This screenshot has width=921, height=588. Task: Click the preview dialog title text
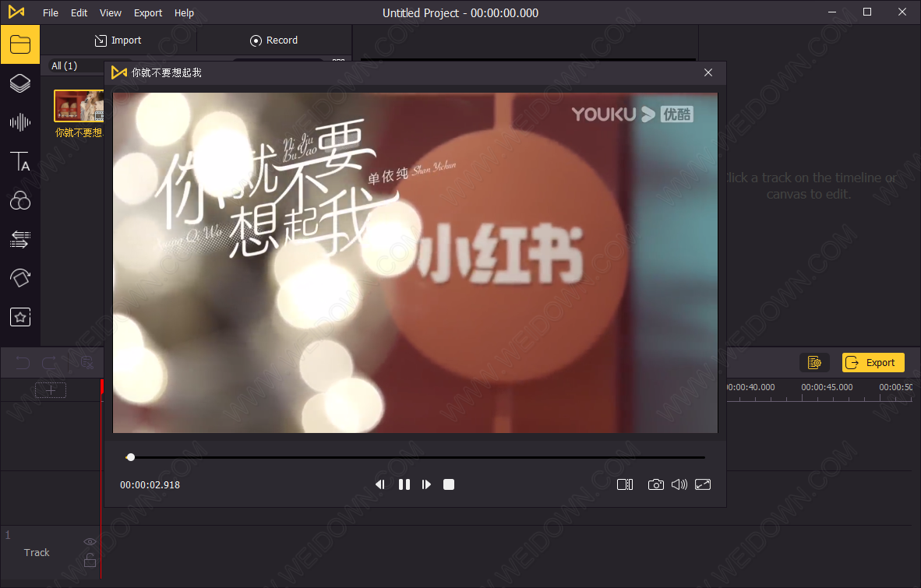coord(166,72)
